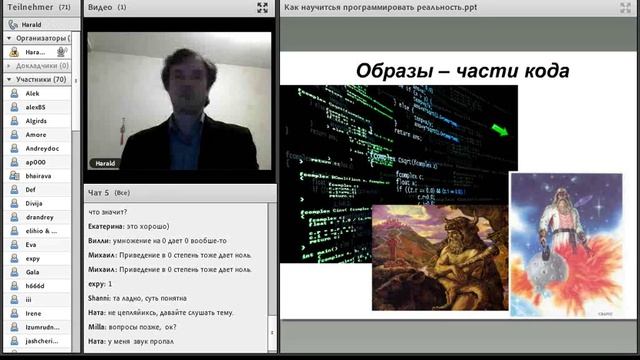Click chat message 'что значит?'
This screenshot has height=360, width=640.
[108, 212]
